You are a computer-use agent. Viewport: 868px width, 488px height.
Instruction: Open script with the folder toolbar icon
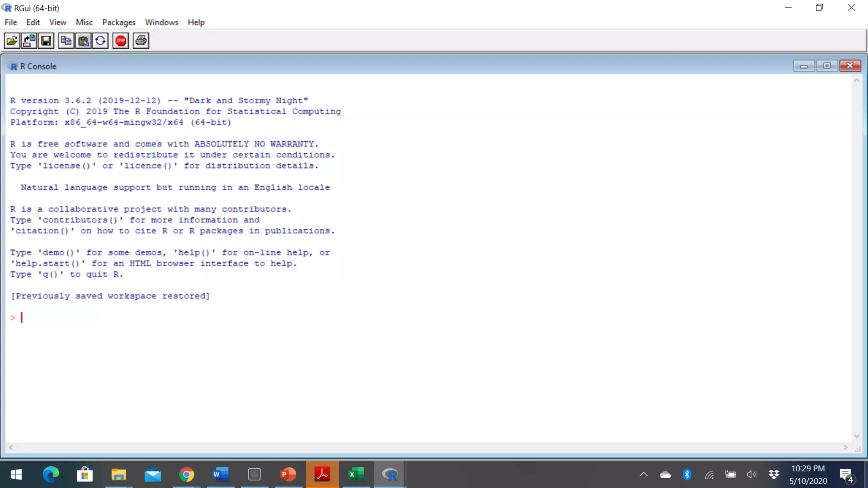12,41
